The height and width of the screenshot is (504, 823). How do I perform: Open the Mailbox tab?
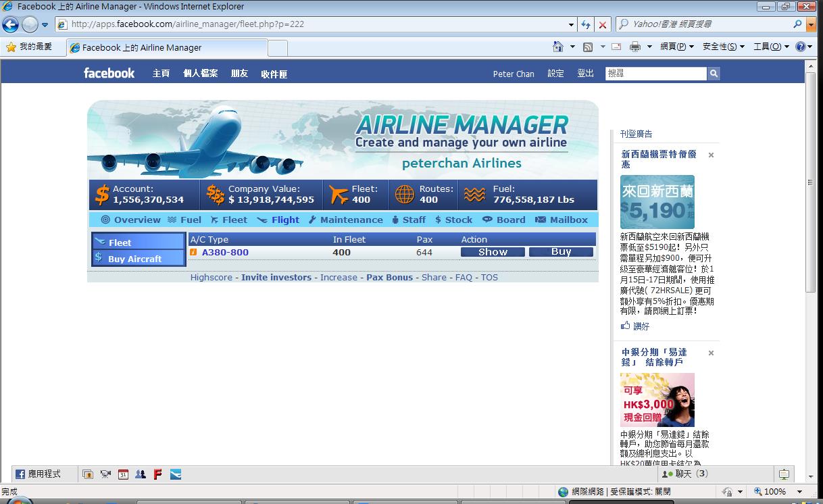coord(562,220)
